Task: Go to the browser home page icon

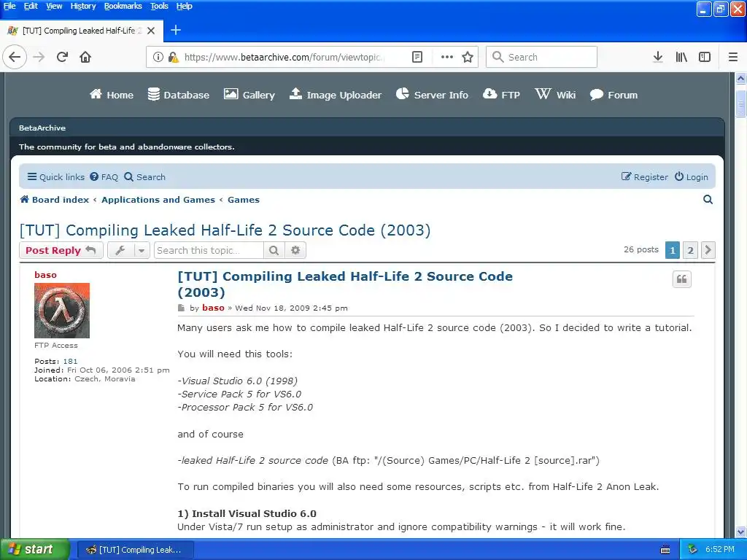Action: point(85,57)
